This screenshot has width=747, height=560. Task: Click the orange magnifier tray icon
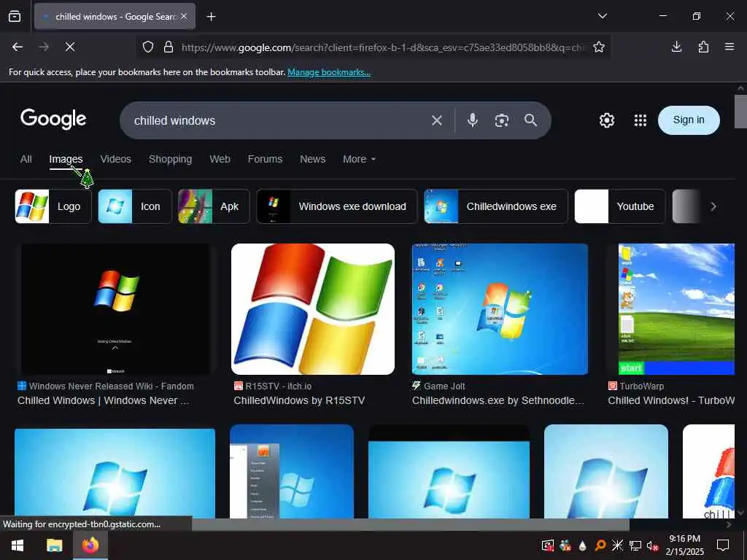tap(600, 545)
